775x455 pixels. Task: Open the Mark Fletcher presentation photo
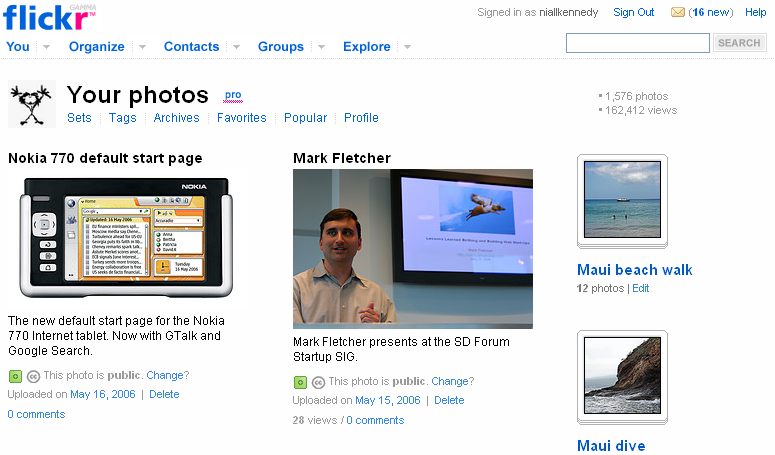coord(413,249)
